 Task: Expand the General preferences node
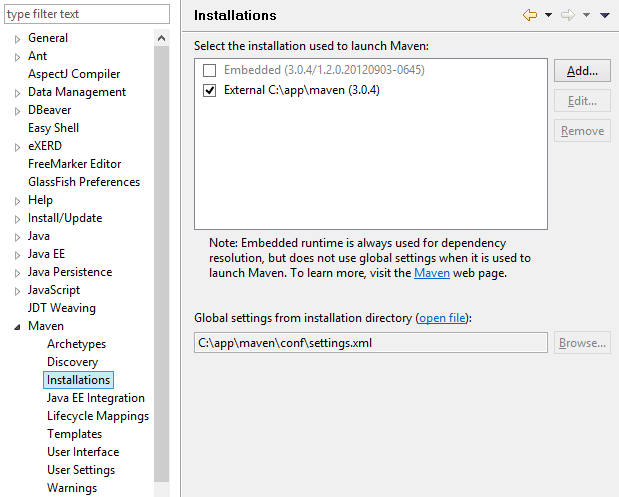point(17,39)
